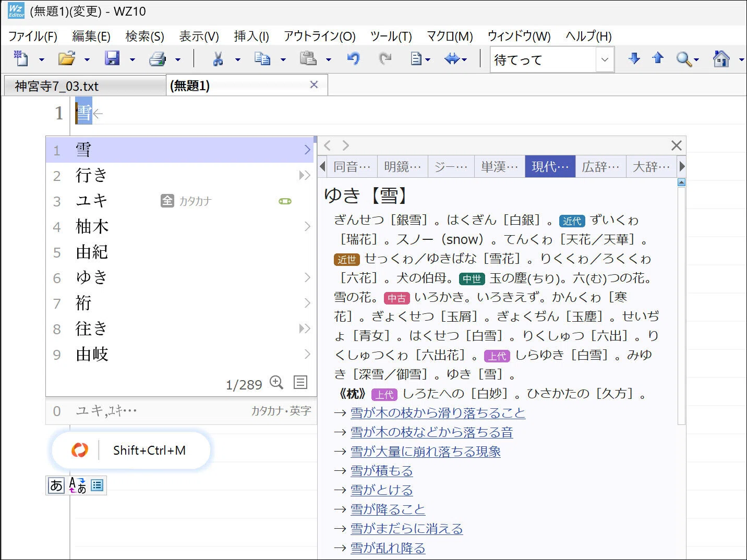Open the アウトライン(O) menu
The height and width of the screenshot is (560, 747).
(x=320, y=36)
